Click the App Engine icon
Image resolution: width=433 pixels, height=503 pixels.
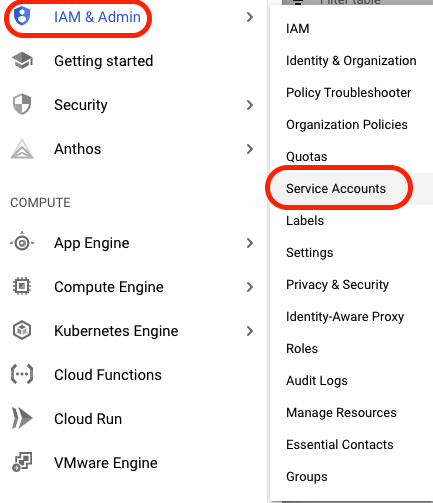pos(22,243)
